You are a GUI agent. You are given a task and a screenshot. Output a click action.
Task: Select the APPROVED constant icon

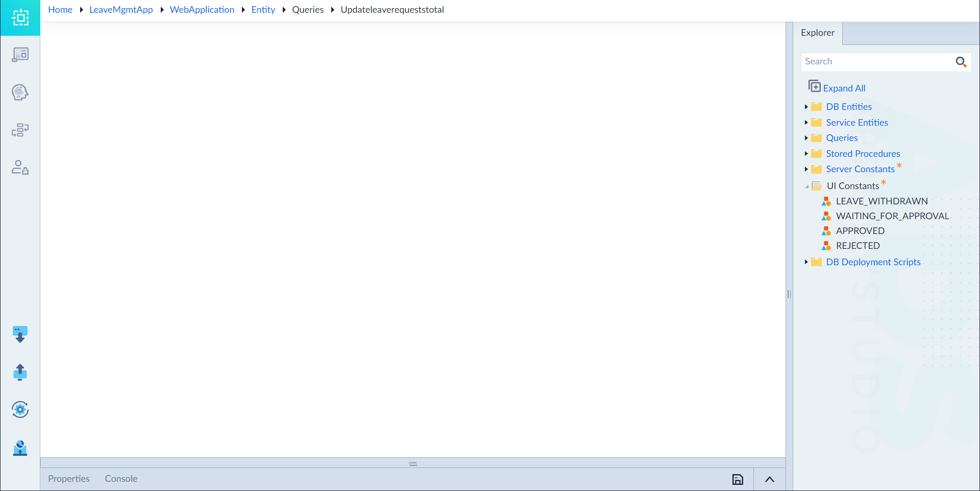pyautogui.click(x=826, y=231)
